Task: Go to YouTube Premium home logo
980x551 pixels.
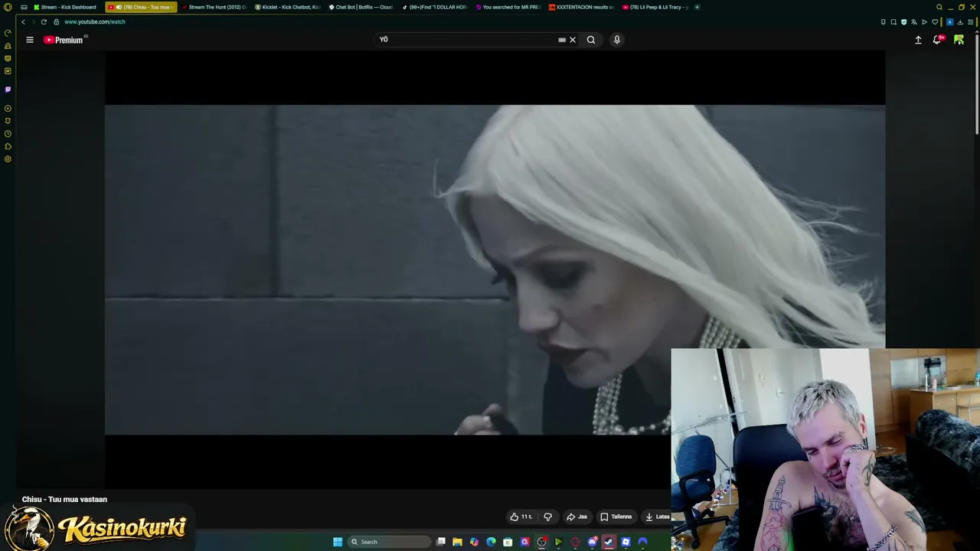Action: 64,40
